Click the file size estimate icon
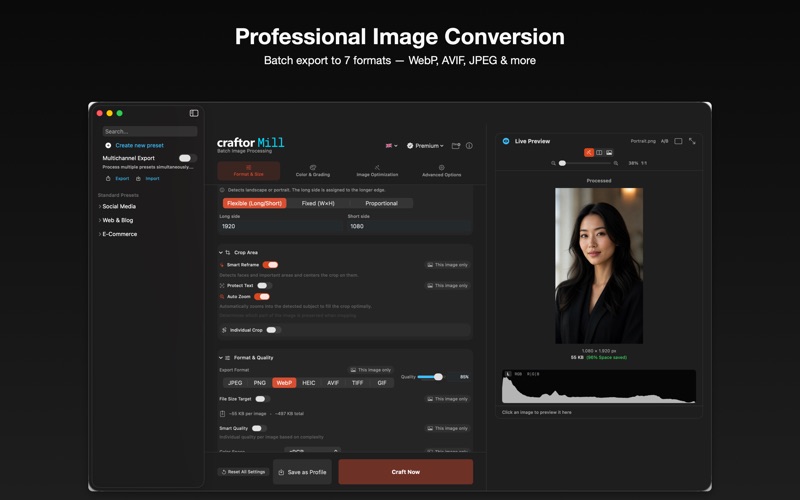The height and width of the screenshot is (500, 800). [x=222, y=414]
